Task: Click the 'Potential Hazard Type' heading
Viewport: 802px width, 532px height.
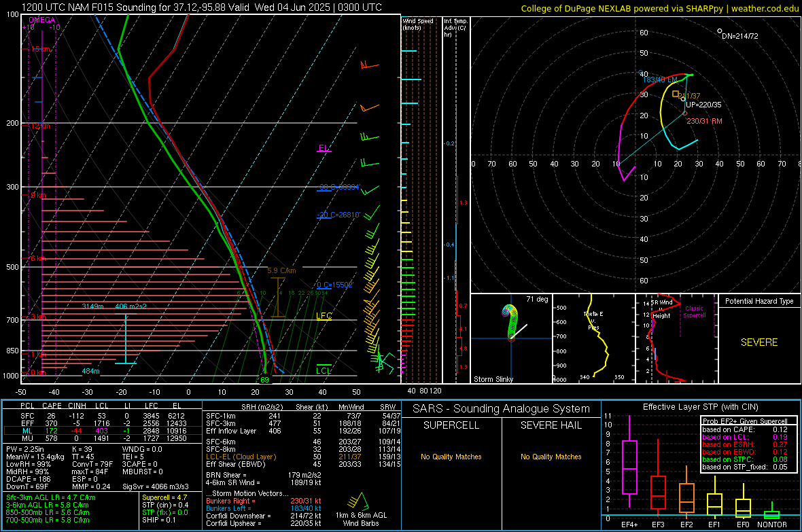Action: pos(759,301)
